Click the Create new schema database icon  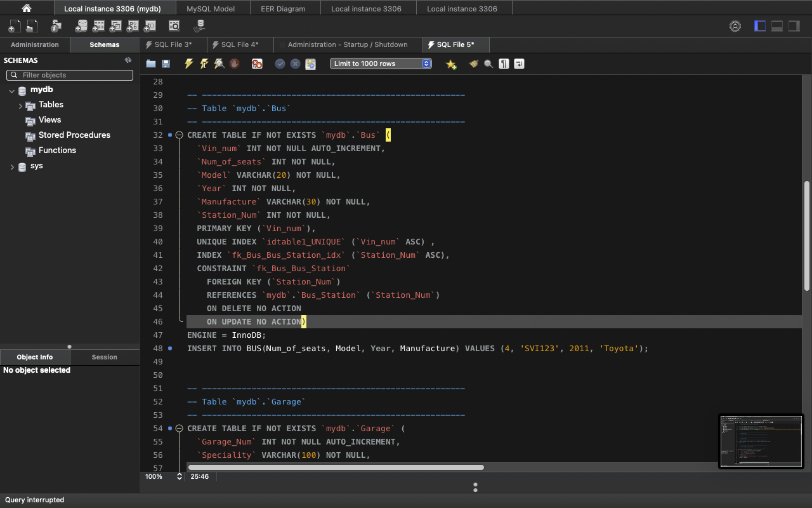click(x=81, y=26)
